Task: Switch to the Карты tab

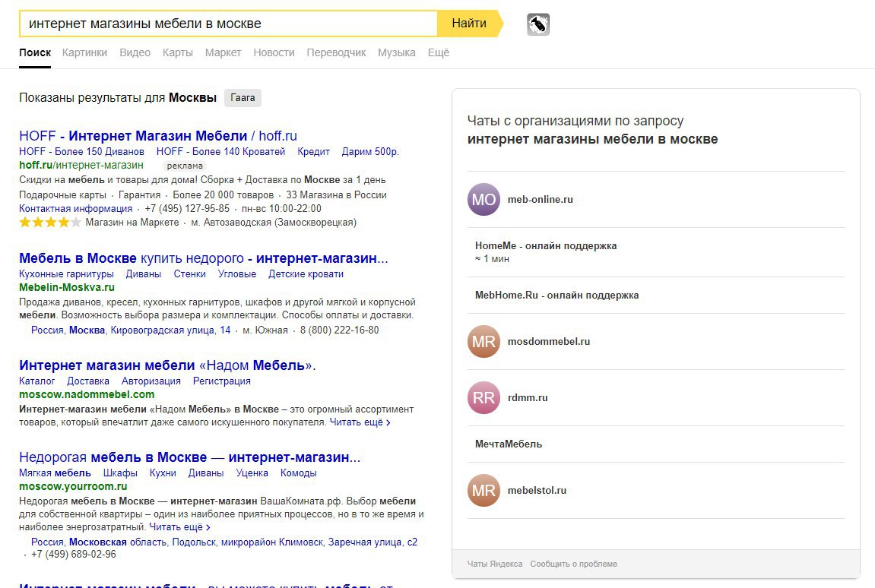Action: (178, 52)
